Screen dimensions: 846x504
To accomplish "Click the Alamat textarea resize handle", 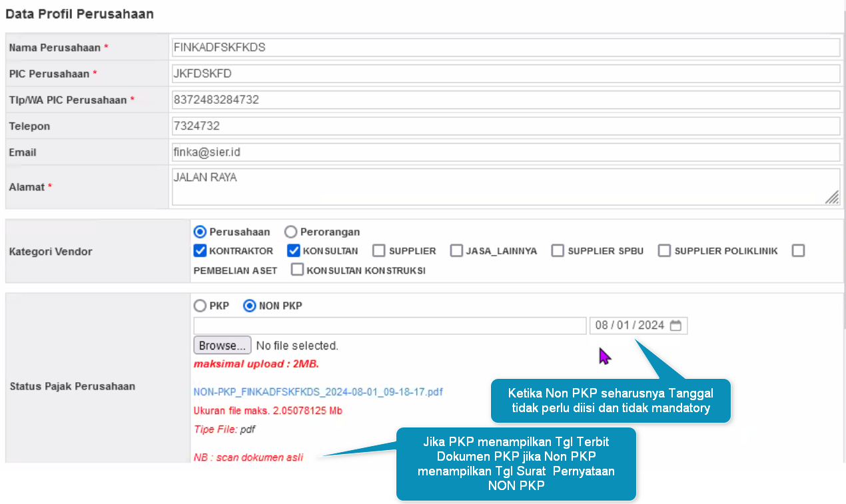I will coord(832,197).
